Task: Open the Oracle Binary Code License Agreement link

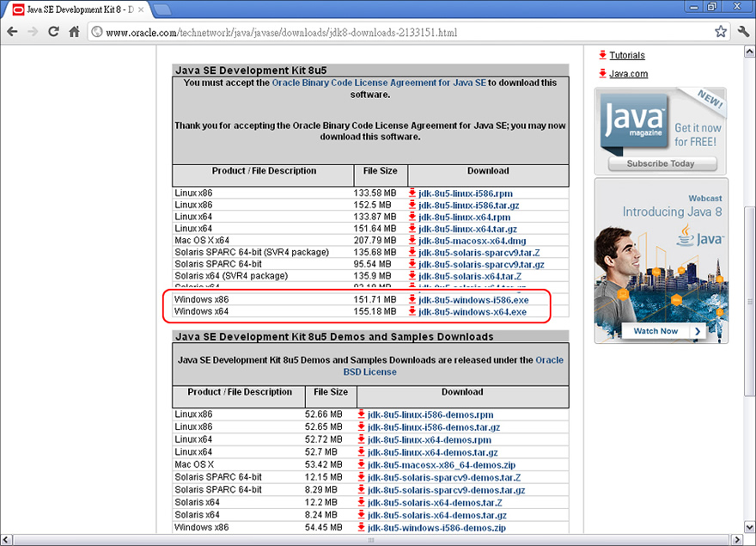Action: (x=379, y=83)
